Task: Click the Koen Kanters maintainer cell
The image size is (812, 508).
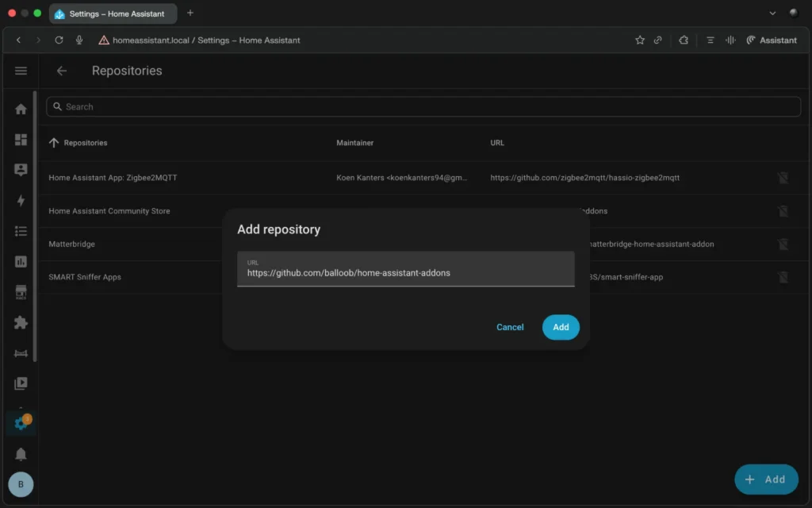Action: [401, 178]
